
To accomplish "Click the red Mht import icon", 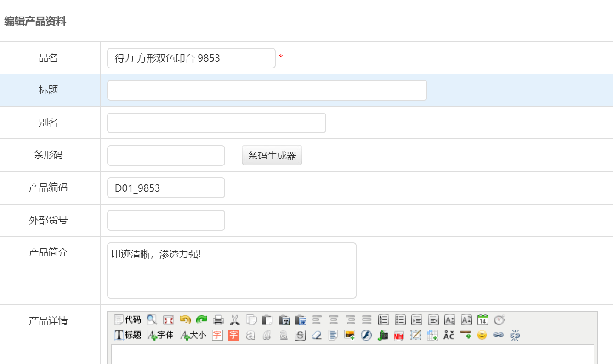I will coord(399,335).
